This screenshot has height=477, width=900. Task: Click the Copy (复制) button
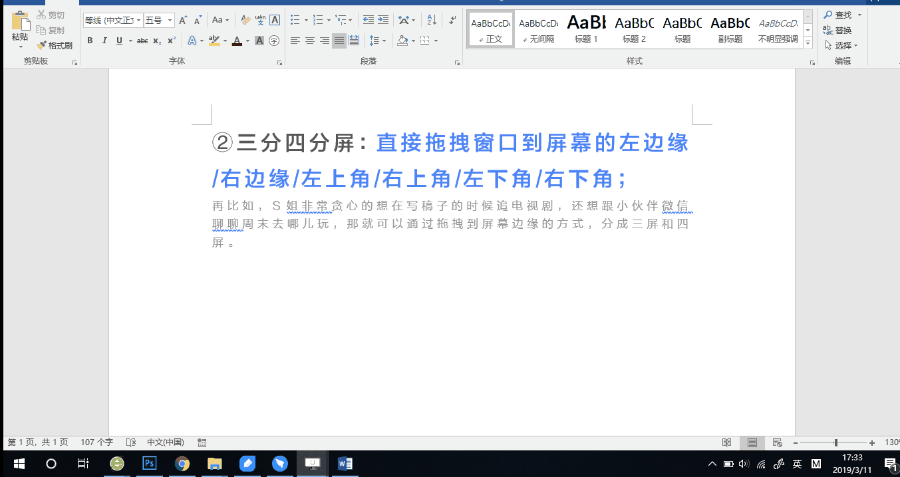pos(51,30)
